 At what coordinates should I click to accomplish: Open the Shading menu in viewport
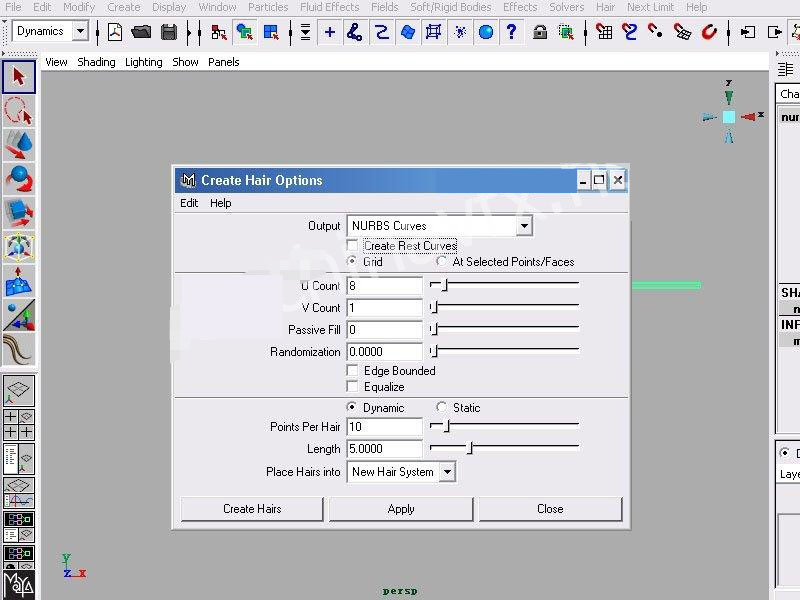point(96,62)
